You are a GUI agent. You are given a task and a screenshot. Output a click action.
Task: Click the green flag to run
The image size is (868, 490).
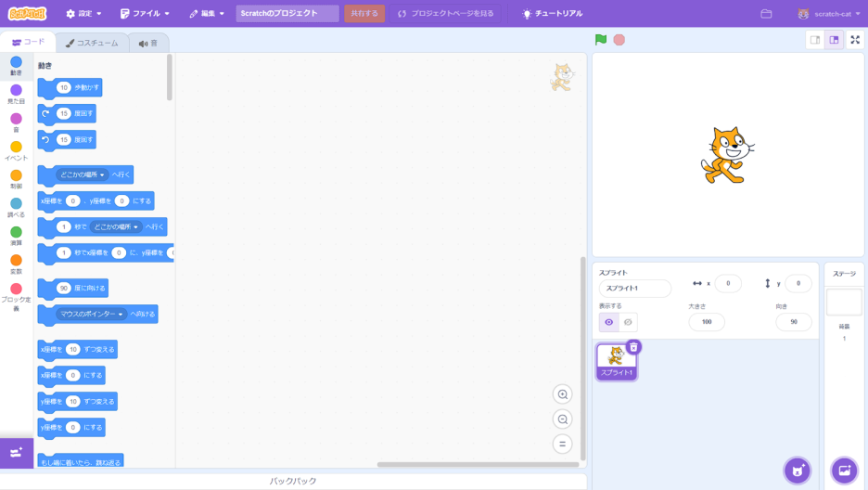601,40
